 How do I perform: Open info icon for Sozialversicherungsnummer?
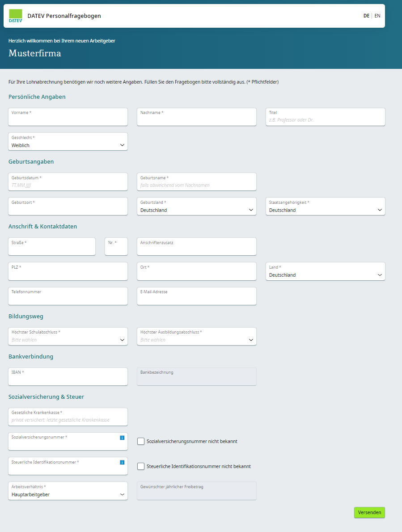click(x=122, y=438)
